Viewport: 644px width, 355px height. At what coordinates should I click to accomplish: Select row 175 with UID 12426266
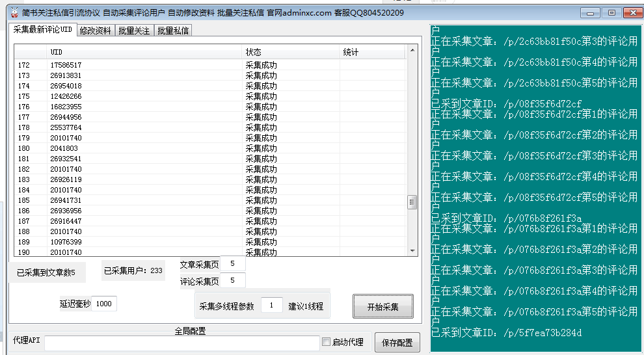pos(210,96)
